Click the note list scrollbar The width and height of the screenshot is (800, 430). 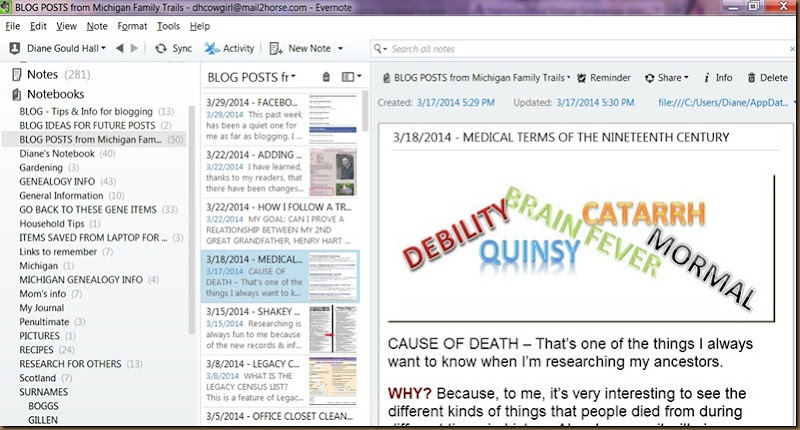point(365,111)
